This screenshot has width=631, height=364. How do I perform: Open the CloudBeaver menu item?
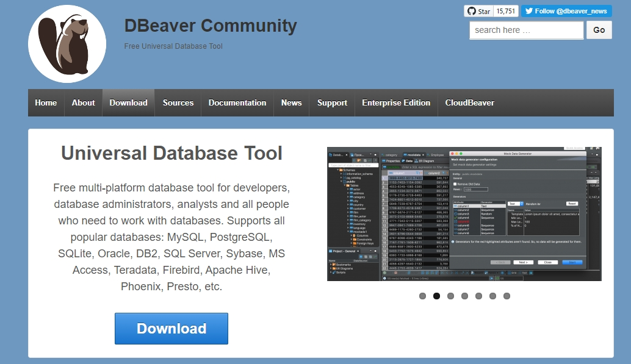pyautogui.click(x=470, y=103)
